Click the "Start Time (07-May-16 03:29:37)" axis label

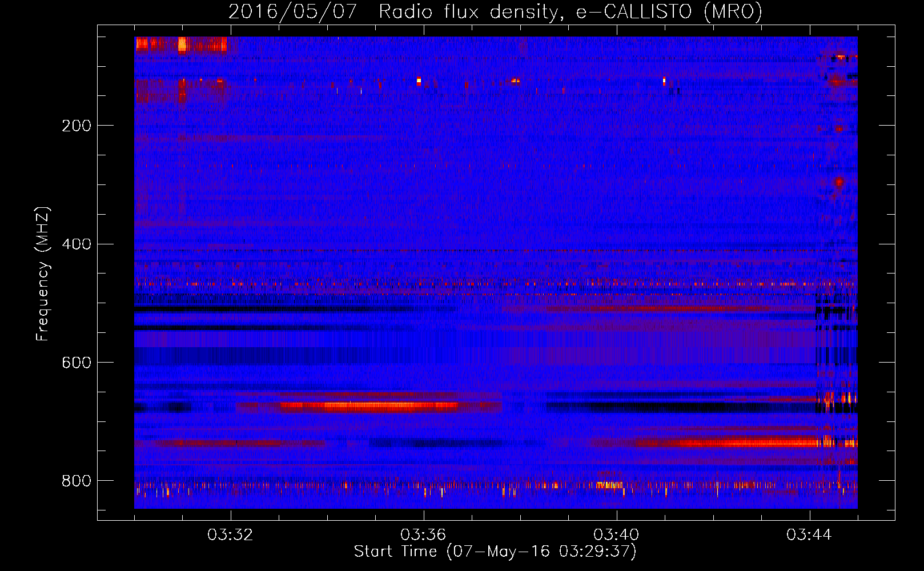pos(495,552)
